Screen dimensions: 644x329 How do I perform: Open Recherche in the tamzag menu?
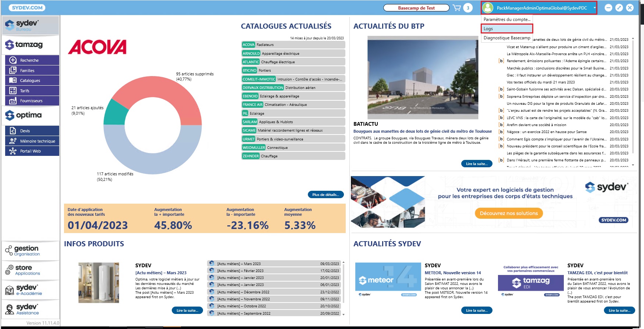click(x=32, y=60)
